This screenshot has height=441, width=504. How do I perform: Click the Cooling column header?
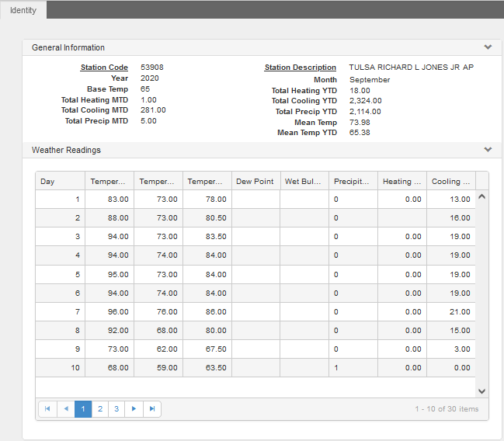[x=451, y=181]
